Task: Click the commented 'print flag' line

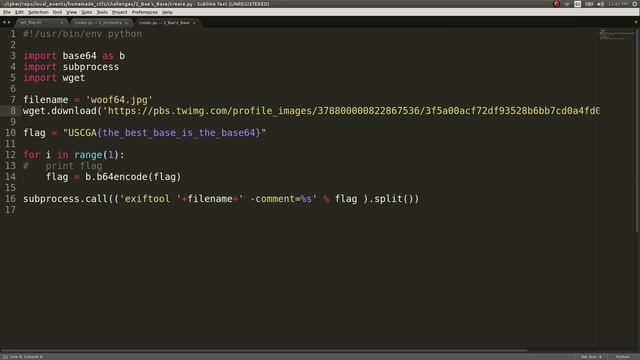Action: tap(63, 166)
